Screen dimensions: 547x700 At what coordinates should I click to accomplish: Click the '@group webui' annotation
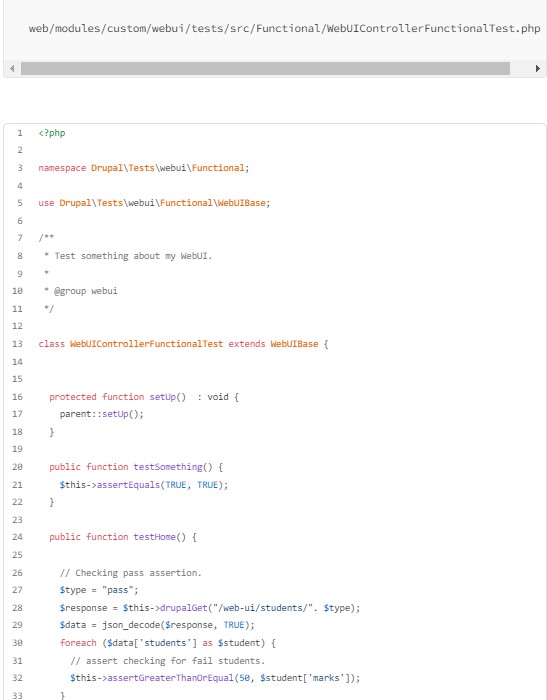[x=86, y=291]
